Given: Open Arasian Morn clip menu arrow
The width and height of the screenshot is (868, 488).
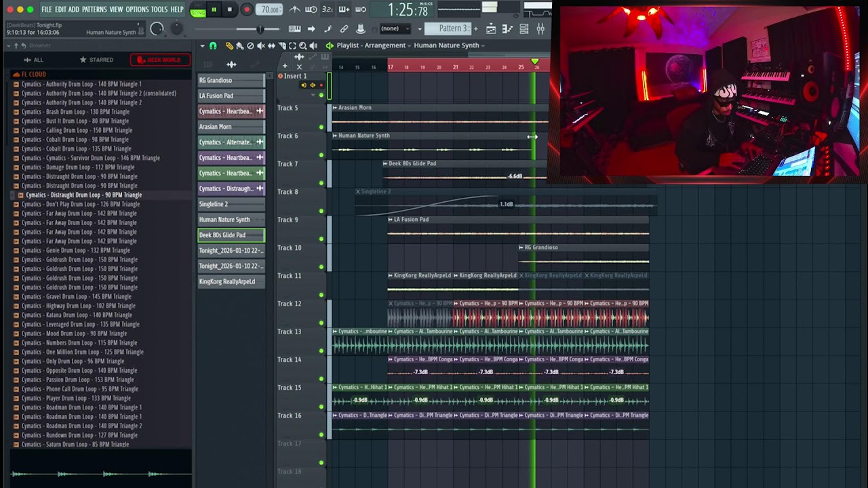Looking at the screenshot, I should 335,108.
